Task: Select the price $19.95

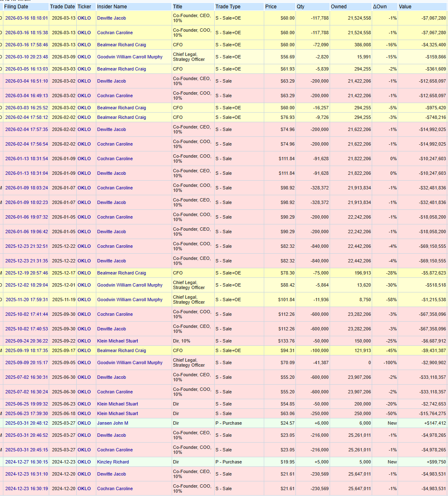Action: [x=288, y=462]
